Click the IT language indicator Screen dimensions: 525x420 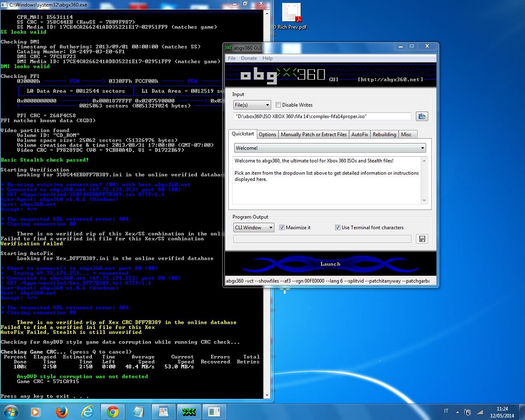point(446,411)
